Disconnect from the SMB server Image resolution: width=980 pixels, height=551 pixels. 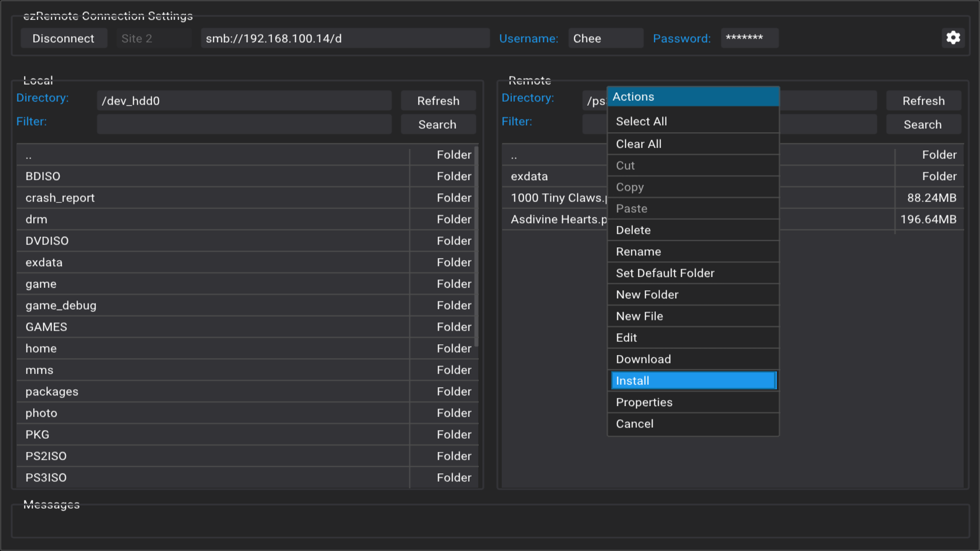point(63,38)
